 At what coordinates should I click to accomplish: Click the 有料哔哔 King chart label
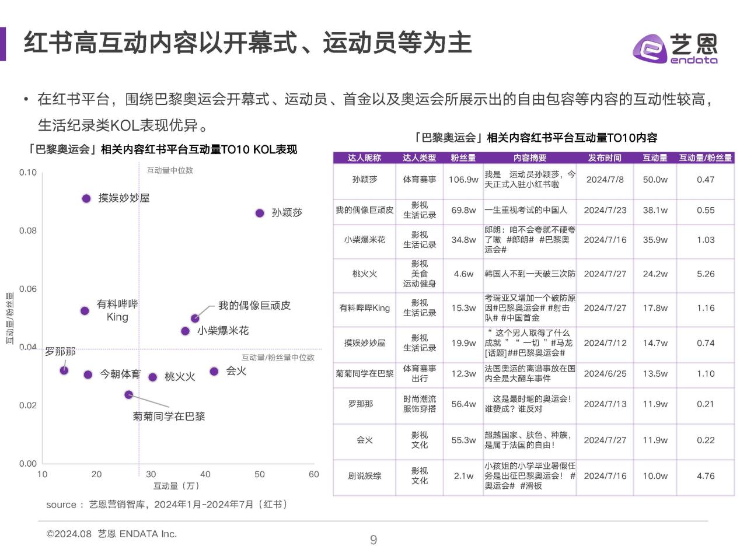[x=117, y=310]
